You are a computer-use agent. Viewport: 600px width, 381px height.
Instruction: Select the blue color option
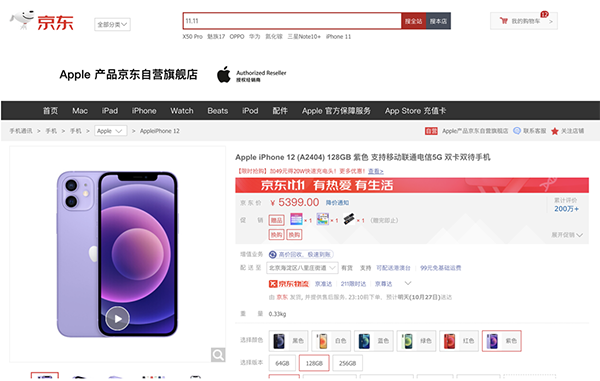[x=373, y=341]
